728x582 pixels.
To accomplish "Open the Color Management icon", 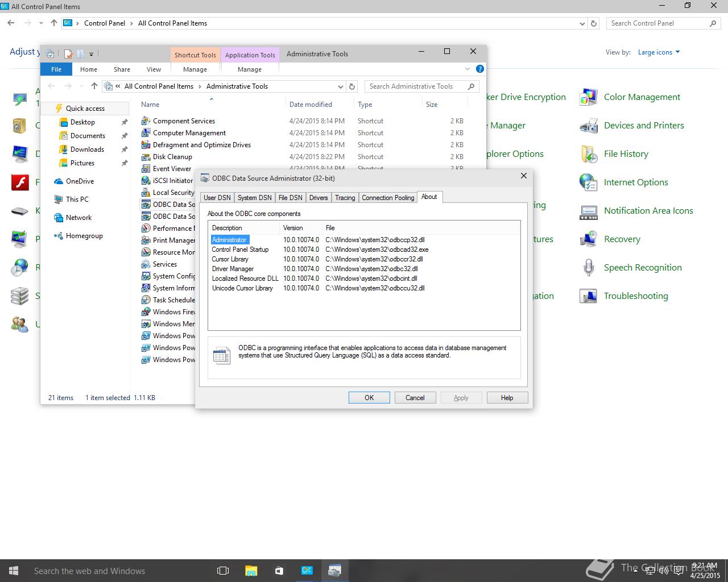I will point(588,97).
